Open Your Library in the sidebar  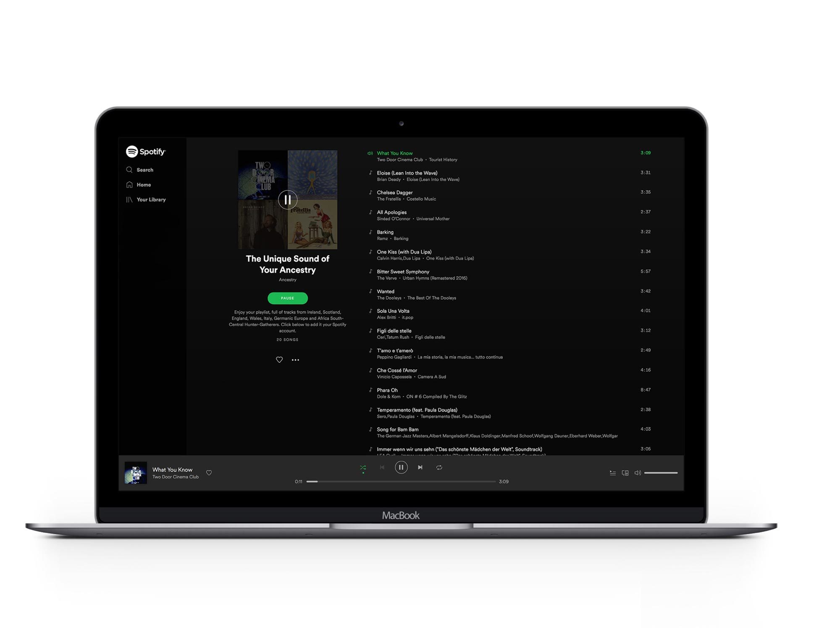pyautogui.click(x=146, y=199)
